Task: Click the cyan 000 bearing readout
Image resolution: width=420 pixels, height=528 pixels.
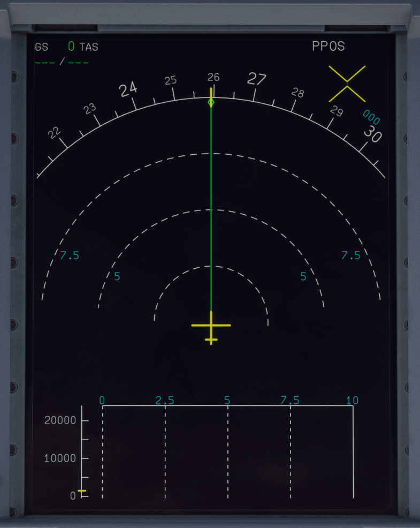Action: (371, 117)
